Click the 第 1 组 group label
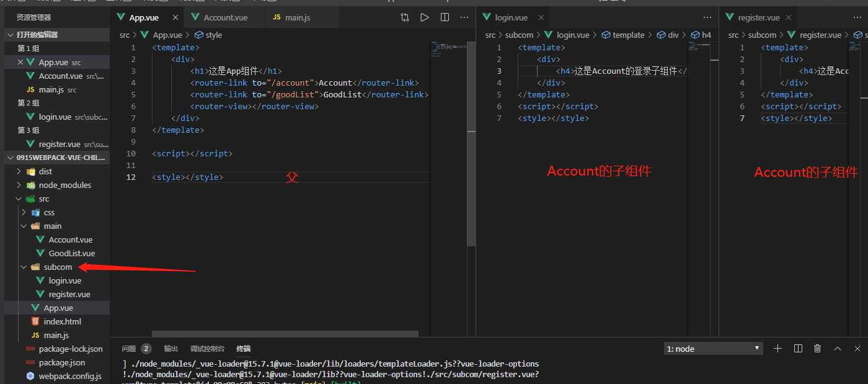Screen dimensions: 868x384 click(x=29, y=48)
